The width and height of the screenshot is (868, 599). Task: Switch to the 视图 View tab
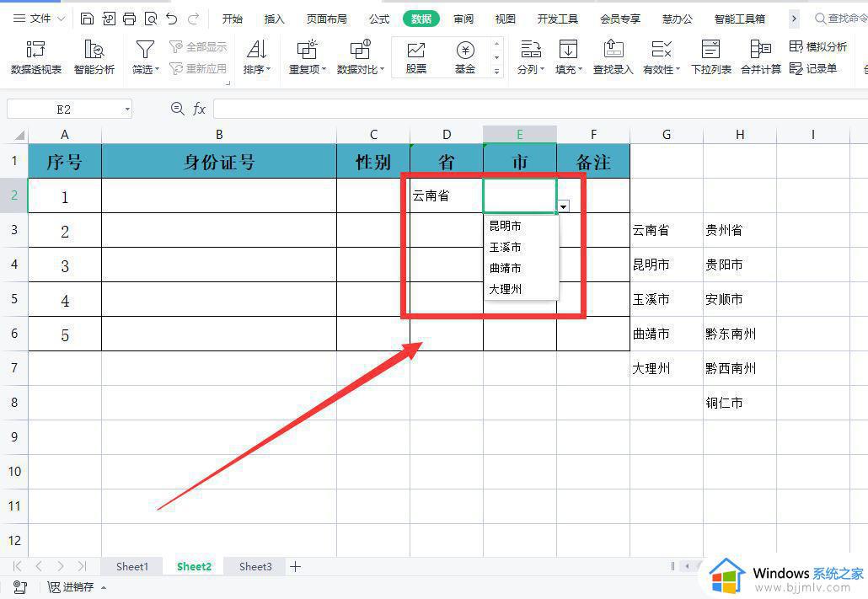coord(505,19)
